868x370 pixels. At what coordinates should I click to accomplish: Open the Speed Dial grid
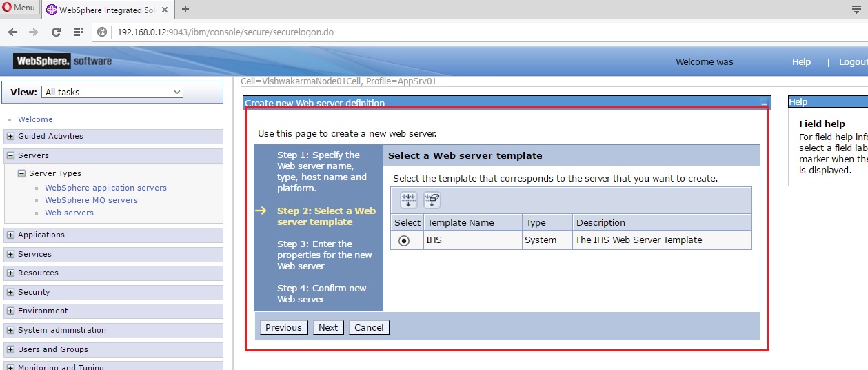78,32
